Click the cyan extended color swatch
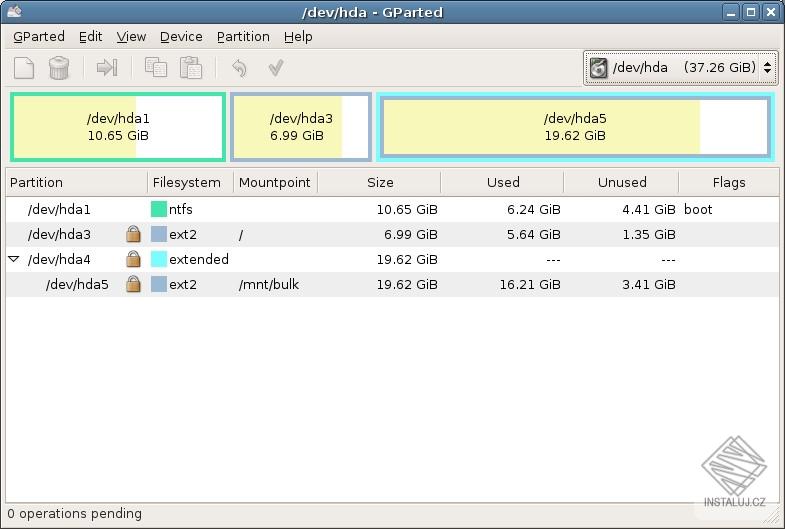Screen dimensions: 785x529 [159, 259]
